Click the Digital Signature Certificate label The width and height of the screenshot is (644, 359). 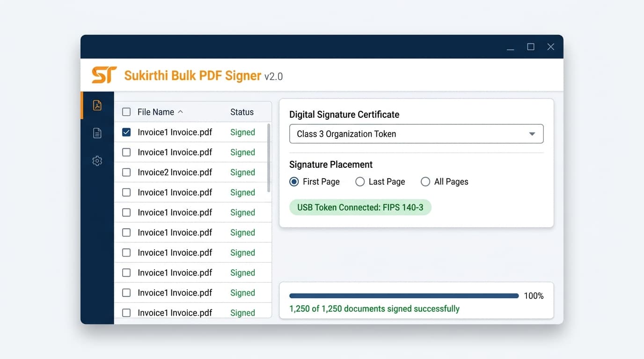344,115
